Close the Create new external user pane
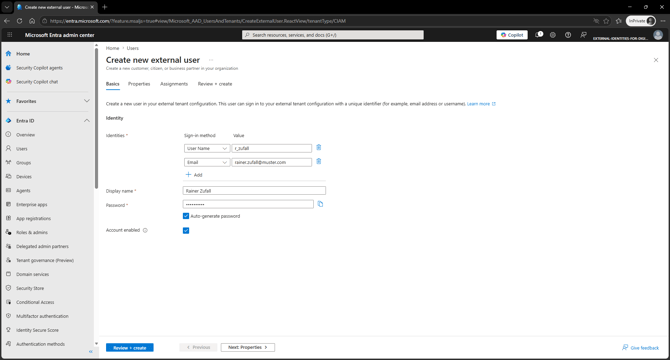Image resolution: width=670 pixels, height=360 pixels. 656,60
